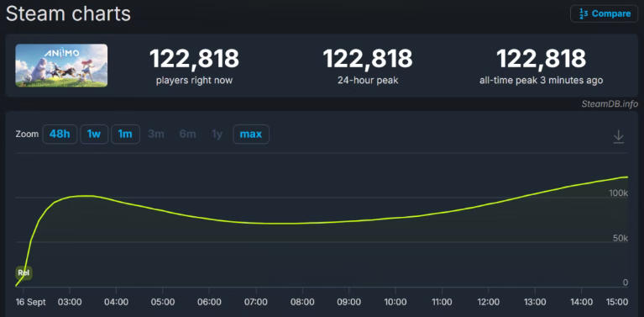Viewport: 644px width, 317px height.
Task: Set zoom to 6m
Action: point(187,134)
